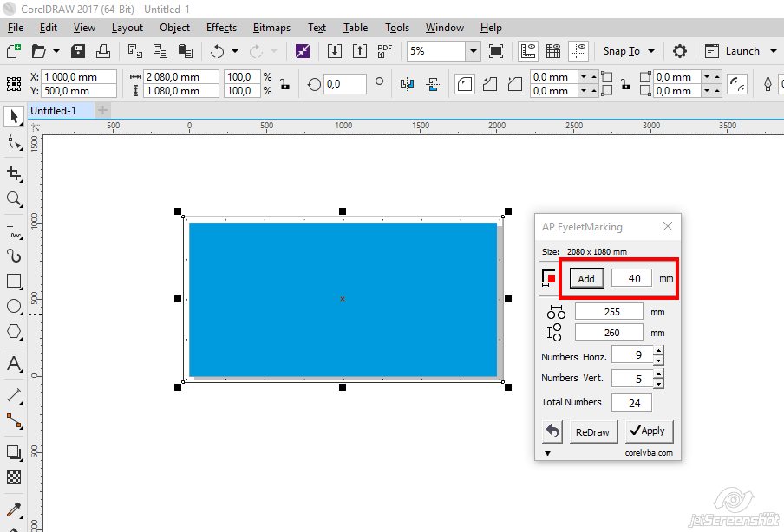Click the Print icon

103,51
